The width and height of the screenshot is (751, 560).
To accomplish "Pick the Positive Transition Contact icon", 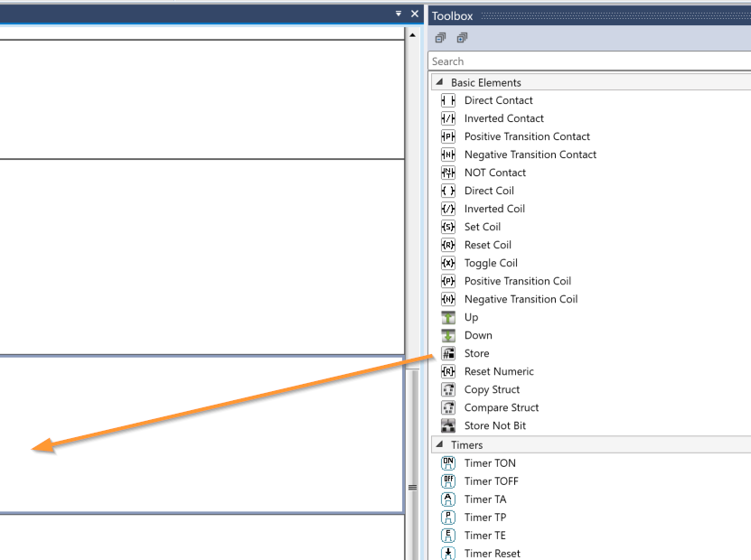I will (x=447, y=136).
